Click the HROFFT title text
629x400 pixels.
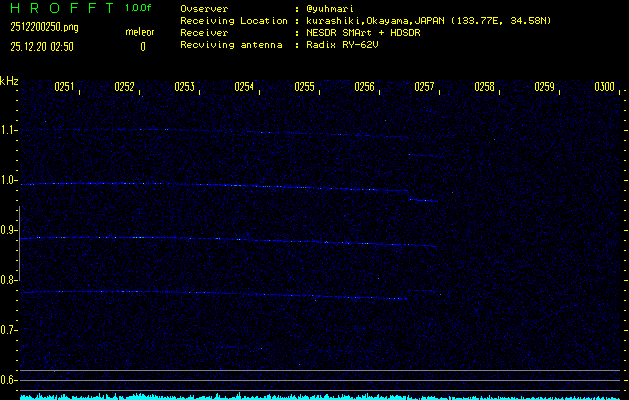60,8
